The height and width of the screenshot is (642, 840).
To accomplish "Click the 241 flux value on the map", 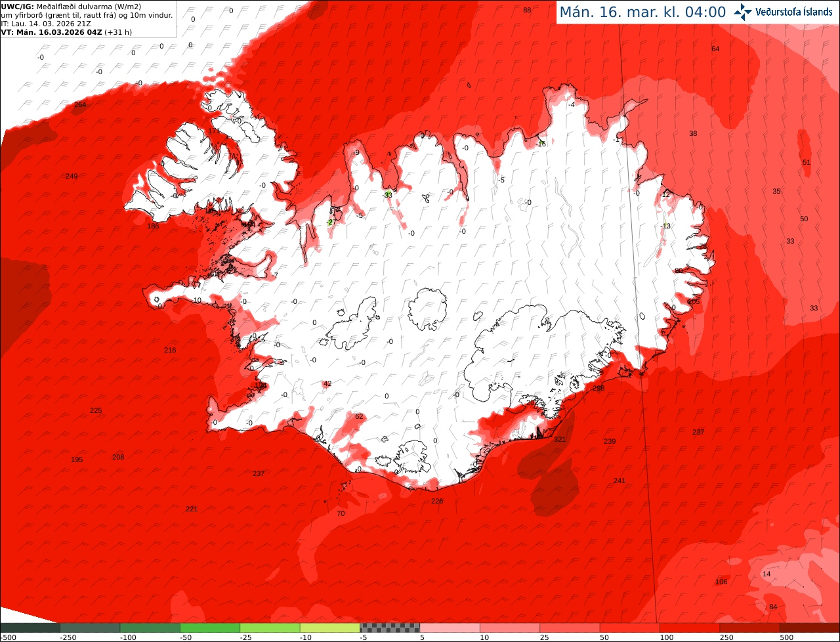I will [619, 481].
